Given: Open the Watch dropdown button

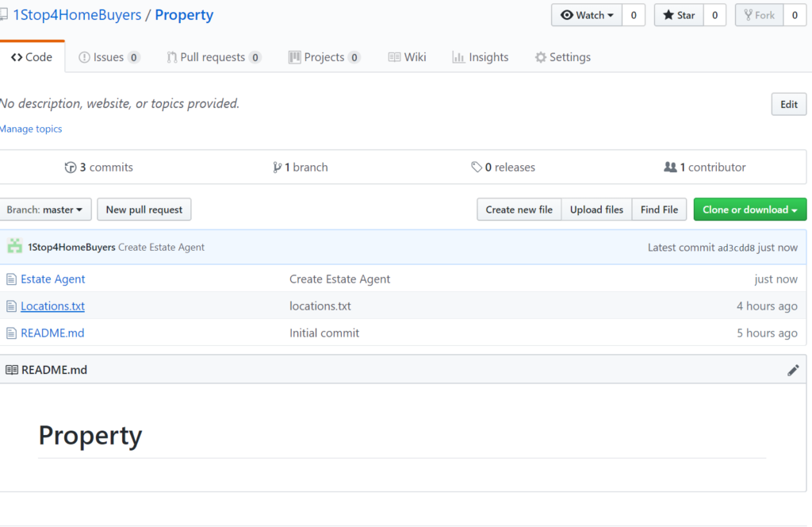Looking at the screenshot, I should (587, 15).
